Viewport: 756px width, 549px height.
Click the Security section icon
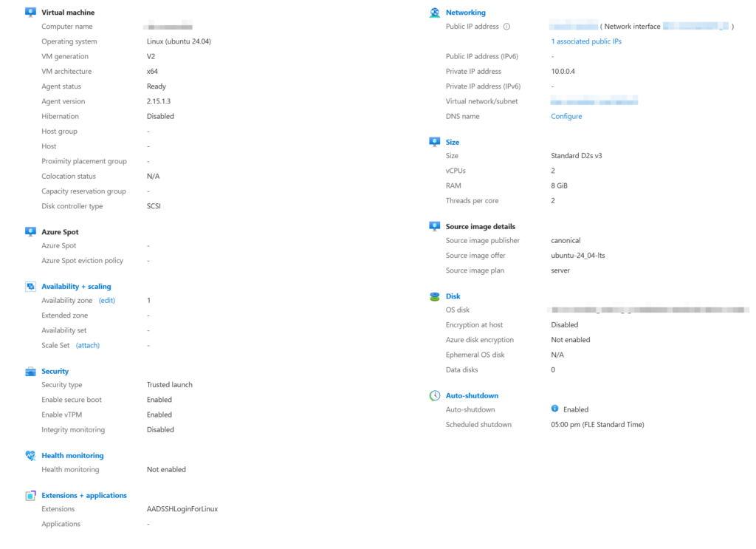click(30, 370)
